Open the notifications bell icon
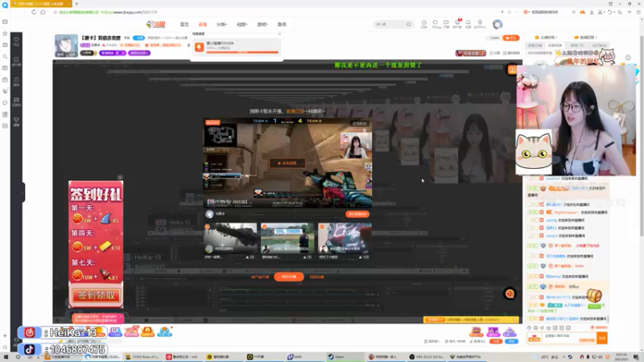Viewport: 644px width, 362px height. point(469,24)
